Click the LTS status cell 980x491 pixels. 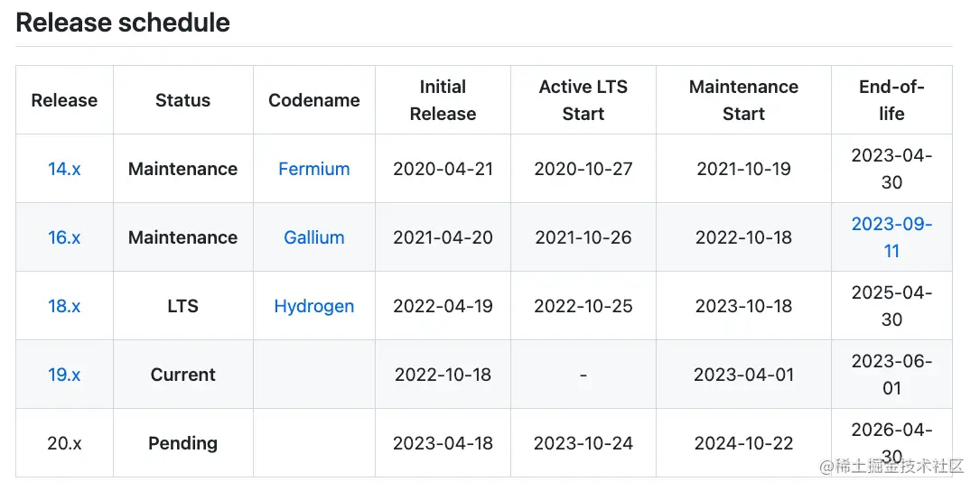click(182, 306)
